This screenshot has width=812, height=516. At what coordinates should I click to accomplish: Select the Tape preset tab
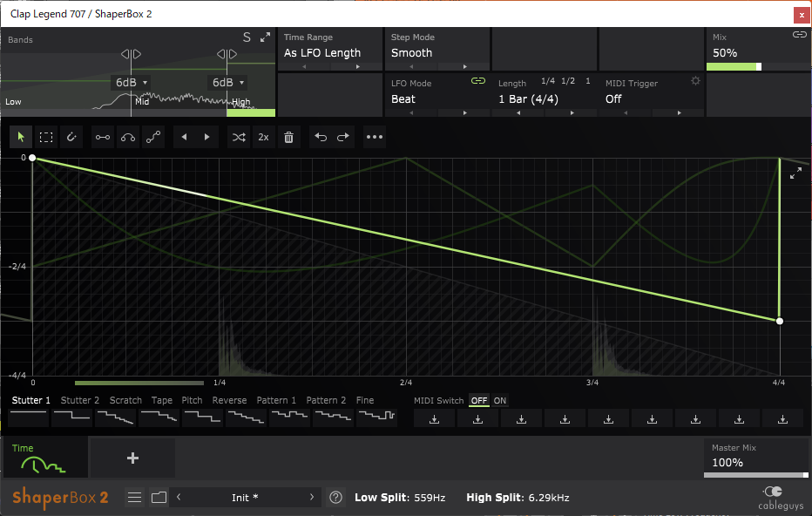(x=161, y=400)
